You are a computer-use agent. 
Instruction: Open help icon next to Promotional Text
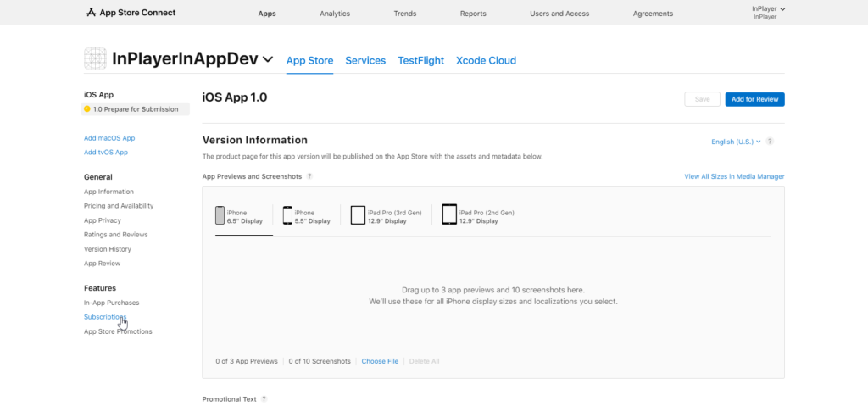coord(264,399)
